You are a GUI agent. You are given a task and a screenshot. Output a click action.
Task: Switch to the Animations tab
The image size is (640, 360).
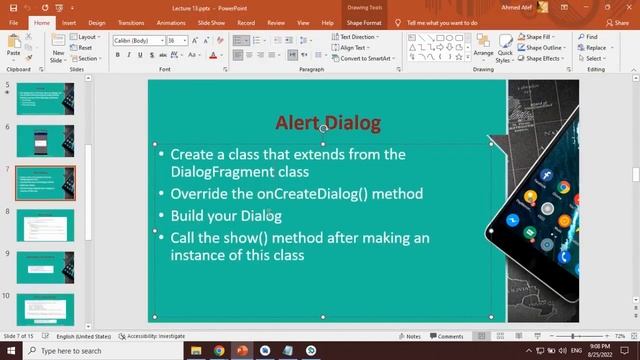[x=171, y=23]
